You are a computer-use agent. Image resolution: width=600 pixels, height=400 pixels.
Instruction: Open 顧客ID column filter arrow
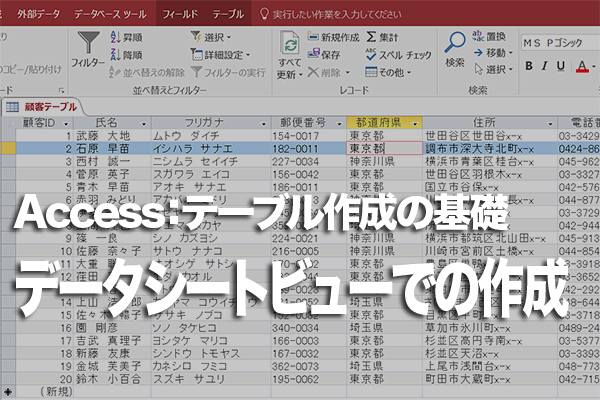(66, 124)
